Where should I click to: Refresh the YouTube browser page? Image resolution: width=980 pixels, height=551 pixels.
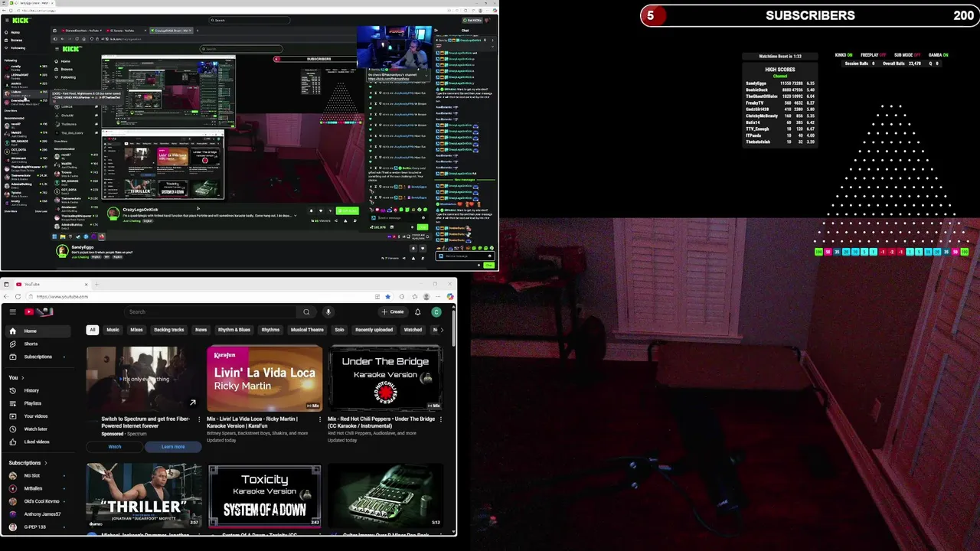click(x=18, y=296)
